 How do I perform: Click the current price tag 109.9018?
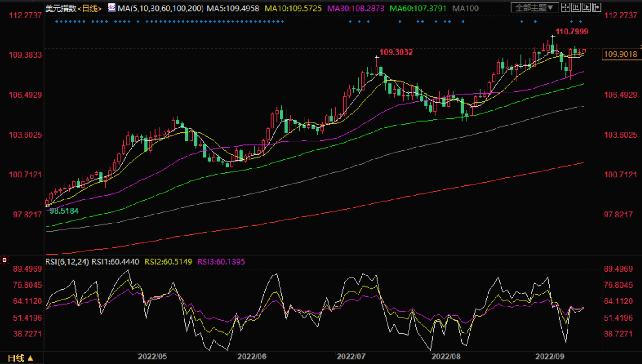point(620,54)
